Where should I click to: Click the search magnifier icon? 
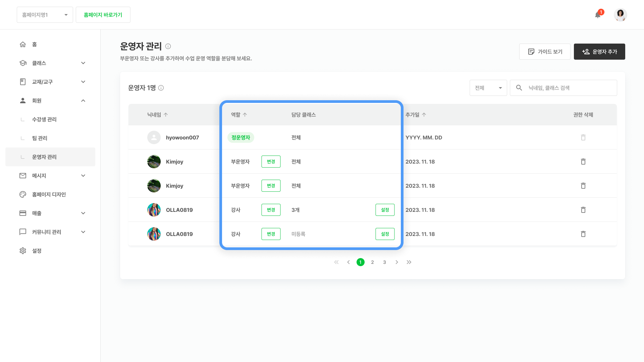519,88
